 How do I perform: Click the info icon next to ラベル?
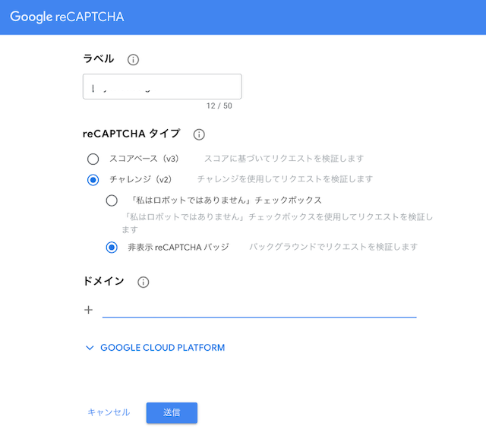click(x=134, y=59)
